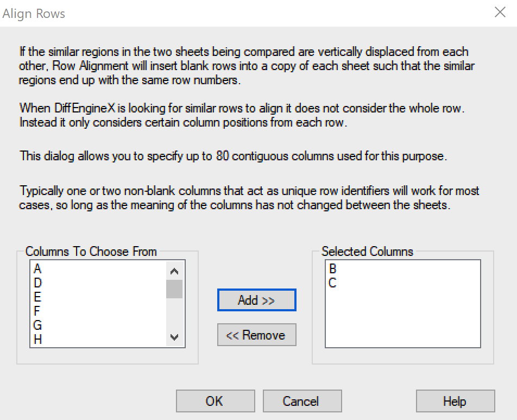Click scrollbar track below the thumb
Image resolution: width=517 pixels, height=420 pixels.
click(x=174, y=315)
